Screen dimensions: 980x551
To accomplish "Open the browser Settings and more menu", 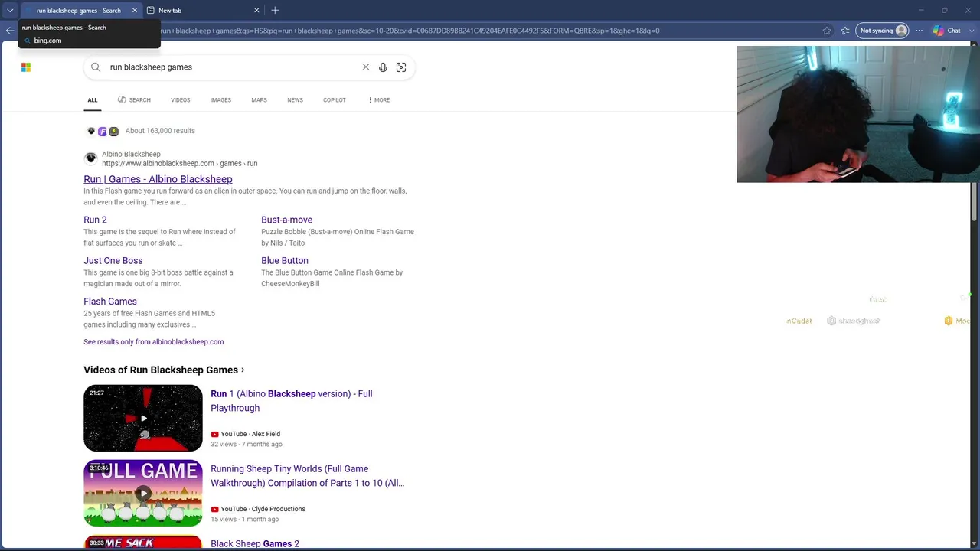I will point(919,31).
